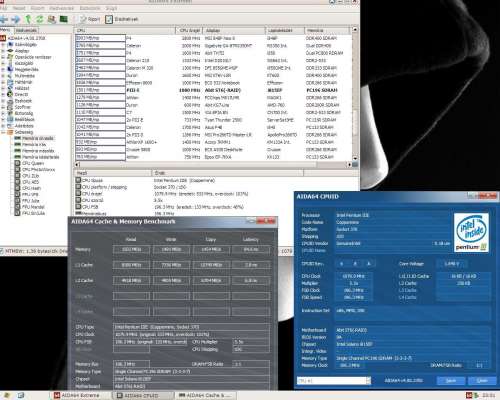Viewport: 500px width, 400px height.
Task: Click the green Up arrow toolbar icon
Action: pos(28,19)
